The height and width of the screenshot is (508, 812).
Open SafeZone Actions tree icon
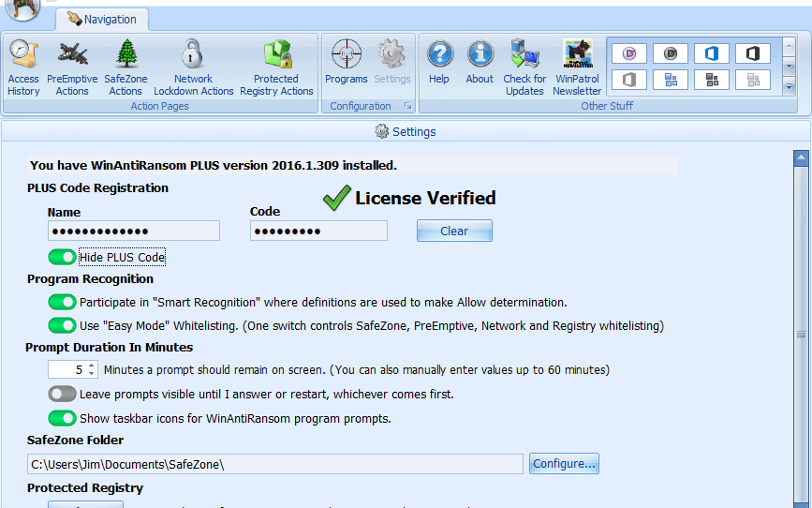(125, 54)
